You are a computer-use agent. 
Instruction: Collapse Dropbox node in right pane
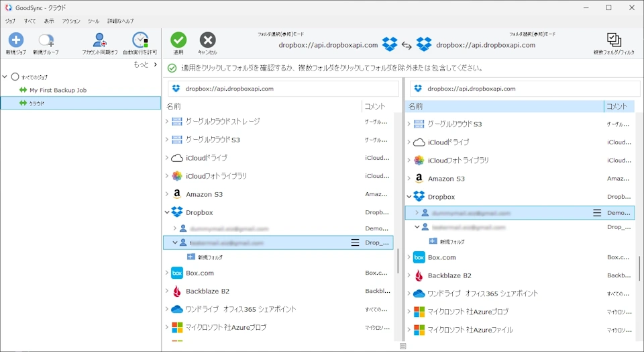409,197
